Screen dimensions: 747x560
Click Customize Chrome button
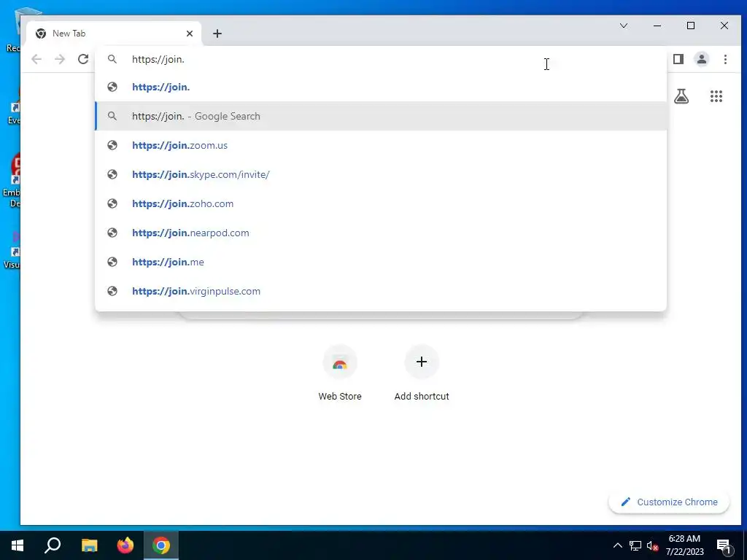tap(669, 502)
